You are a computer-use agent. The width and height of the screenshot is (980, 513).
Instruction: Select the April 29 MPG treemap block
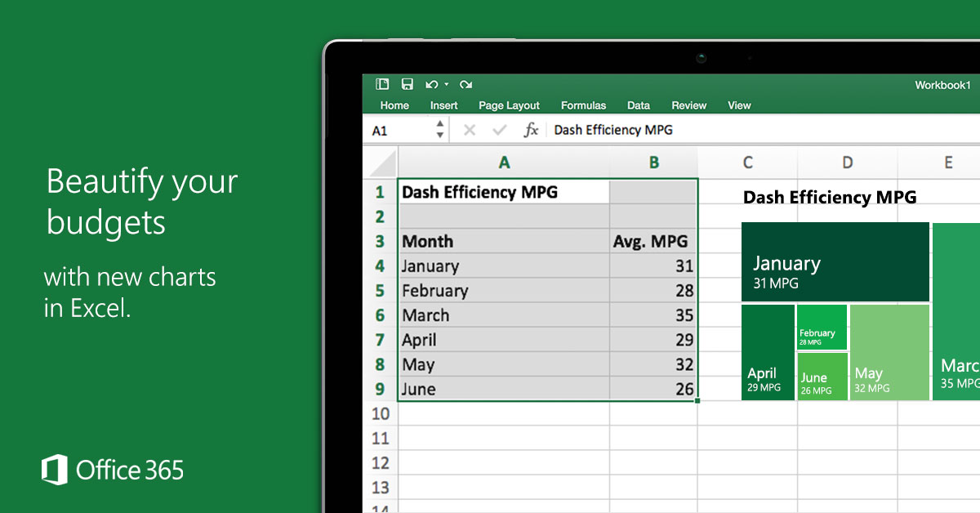768,352
